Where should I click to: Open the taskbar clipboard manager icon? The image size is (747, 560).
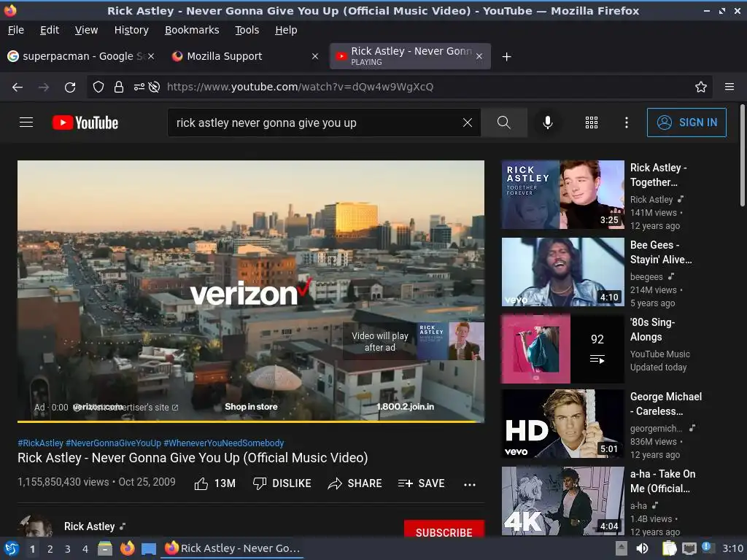pyautogui.click(x=670, y=548)
